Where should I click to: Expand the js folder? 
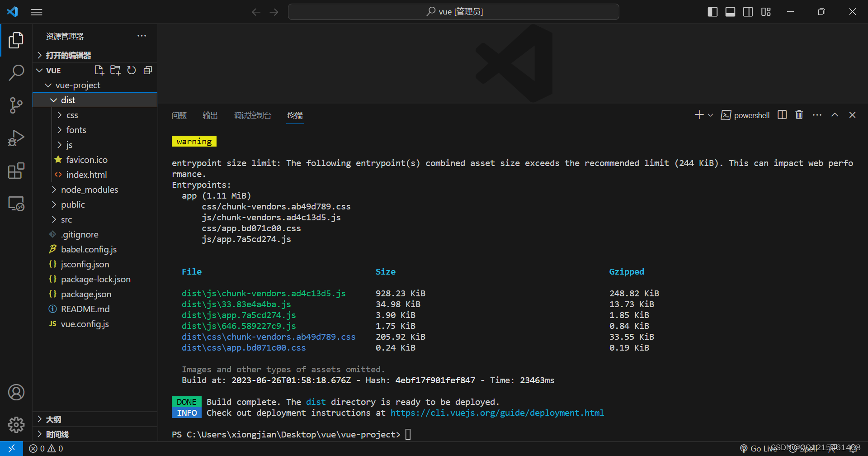(x=95, y=145)
